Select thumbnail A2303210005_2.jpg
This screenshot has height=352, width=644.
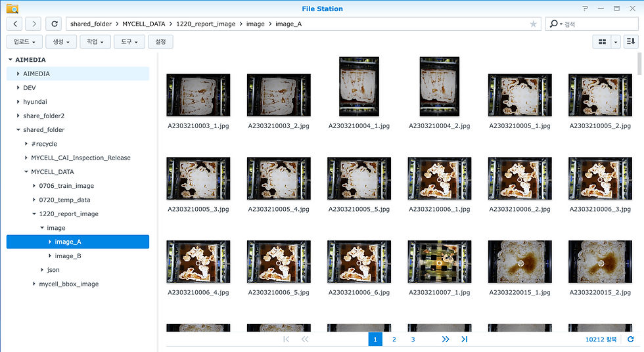(x=600, y=95)
